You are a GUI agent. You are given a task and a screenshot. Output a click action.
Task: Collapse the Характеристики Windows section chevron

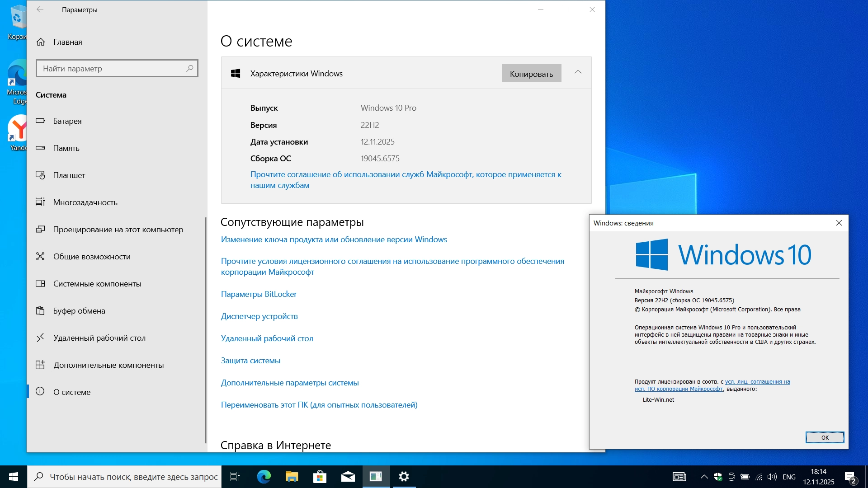[578, 72]
